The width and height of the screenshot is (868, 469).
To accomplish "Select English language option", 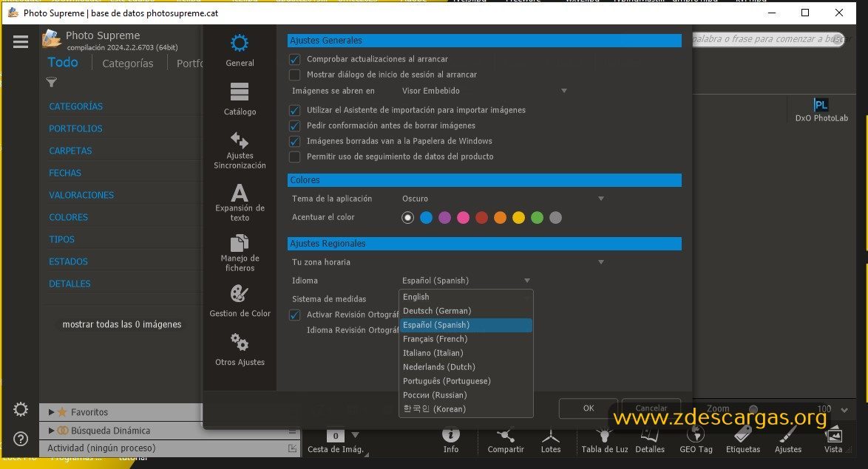I will [x=466, y=297].
